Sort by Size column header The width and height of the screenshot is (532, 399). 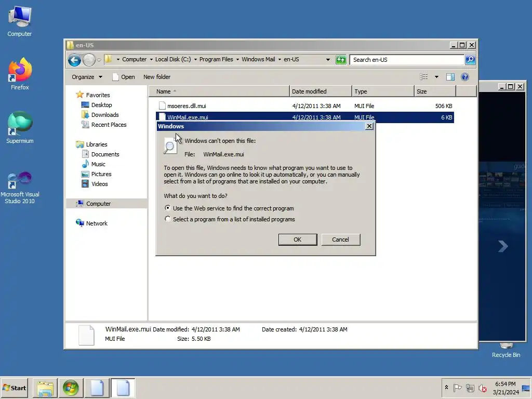tap(435, 91)
